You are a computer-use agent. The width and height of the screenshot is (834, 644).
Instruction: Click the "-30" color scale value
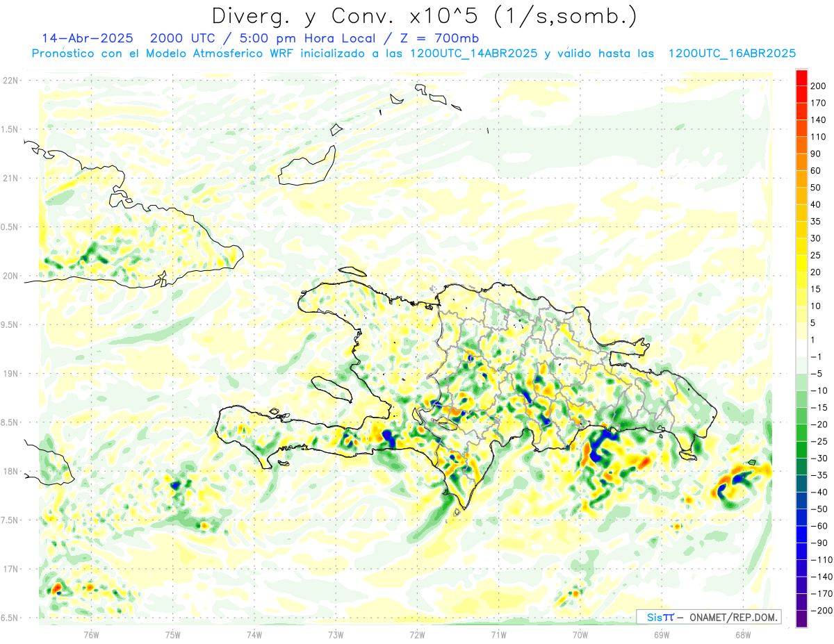[818, 459]
